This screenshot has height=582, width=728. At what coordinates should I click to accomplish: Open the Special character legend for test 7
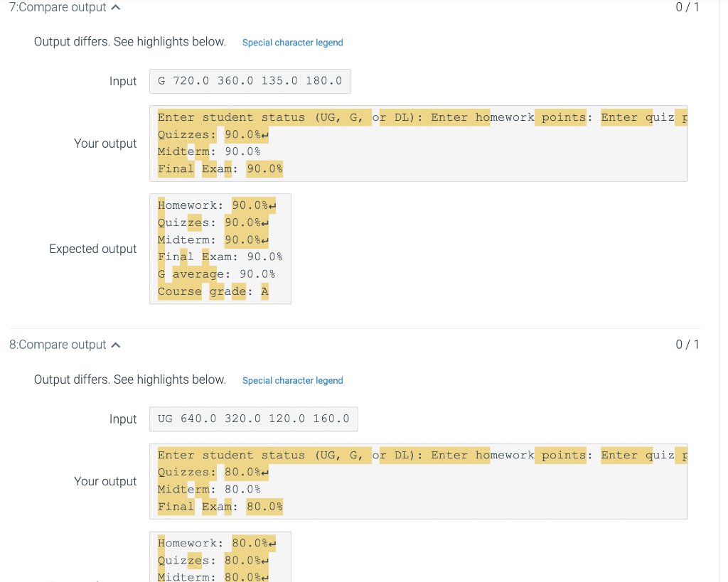(292, 43)
